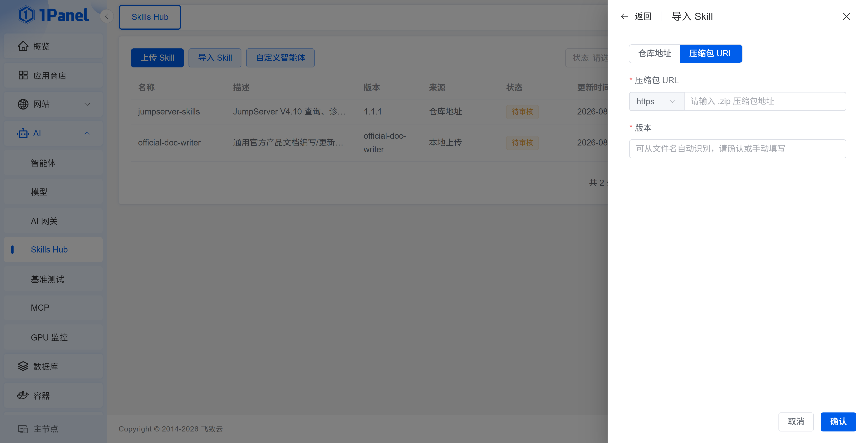The width and height of the screenshot is (868, 443).
Task: Switch to the 仓库地址 option
Action: click(654, 54)
